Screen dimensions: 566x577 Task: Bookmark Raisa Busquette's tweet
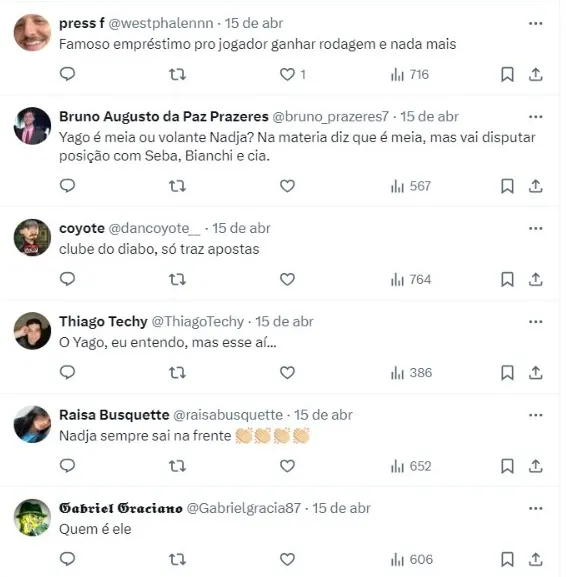coord(507,466)
